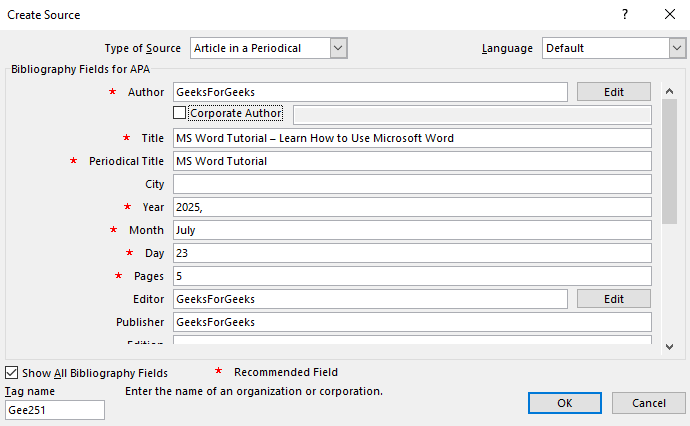Click the Day field showing 23

tap(412, 253)
